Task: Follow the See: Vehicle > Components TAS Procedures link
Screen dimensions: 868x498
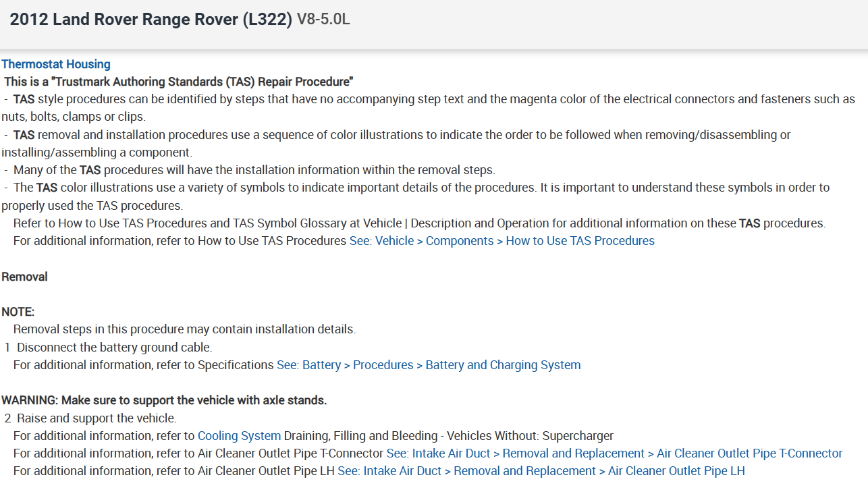Action: (x=501, y=241)
